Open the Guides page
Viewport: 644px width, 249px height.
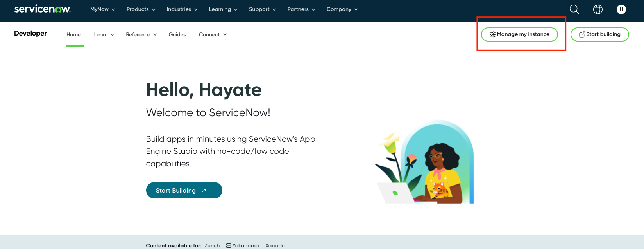[177, 34]
